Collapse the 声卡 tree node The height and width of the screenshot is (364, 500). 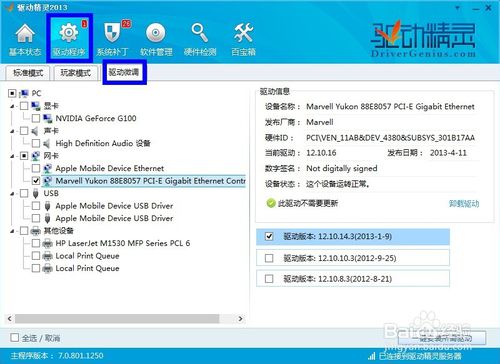[12, 131]
